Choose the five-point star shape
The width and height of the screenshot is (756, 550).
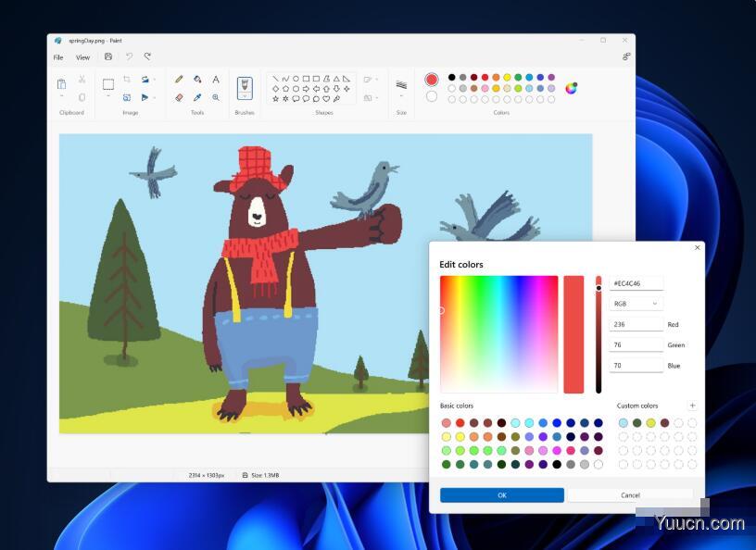tap(275, 99)
